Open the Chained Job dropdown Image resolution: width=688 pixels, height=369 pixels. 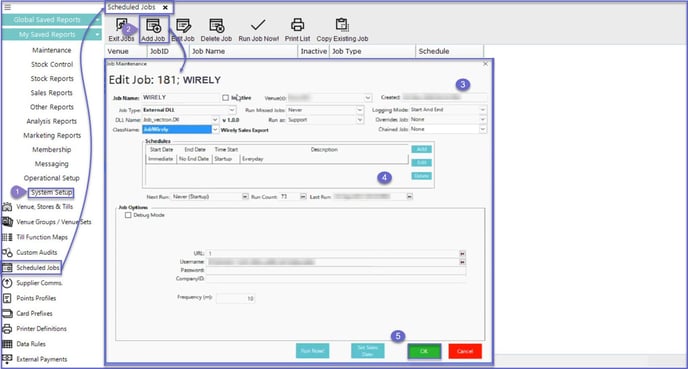point(483,129)
